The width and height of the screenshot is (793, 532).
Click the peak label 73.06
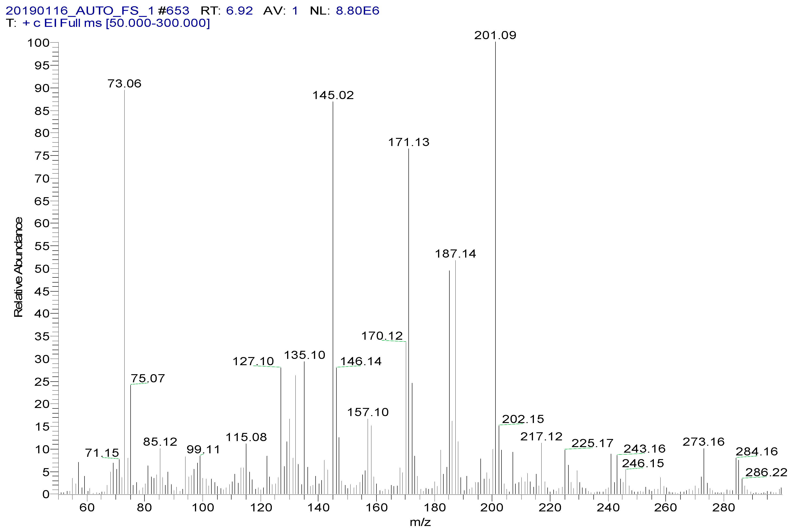pos(124,84)
